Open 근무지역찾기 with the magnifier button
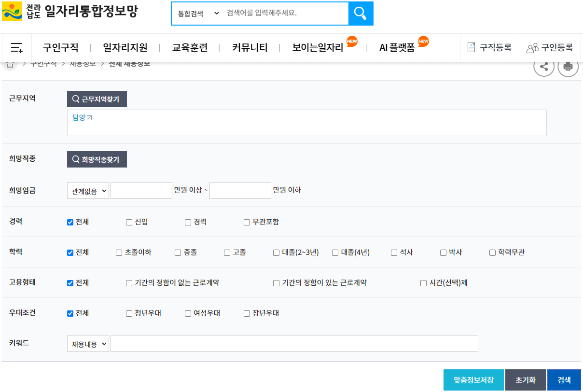Viewport: 583px width, 392px height. click(x=97, y=99)
